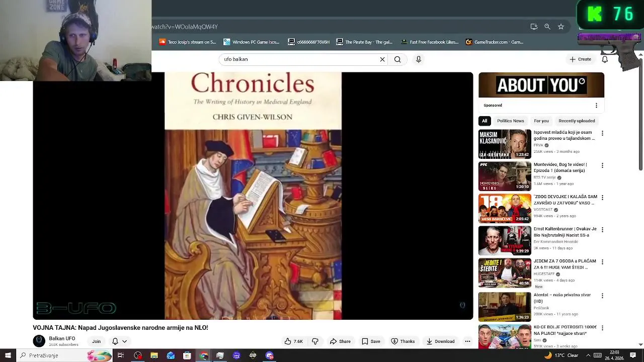The width and height of the screenshot is (644, 362).
Task: Click the Create button
Action: point(580,59)
